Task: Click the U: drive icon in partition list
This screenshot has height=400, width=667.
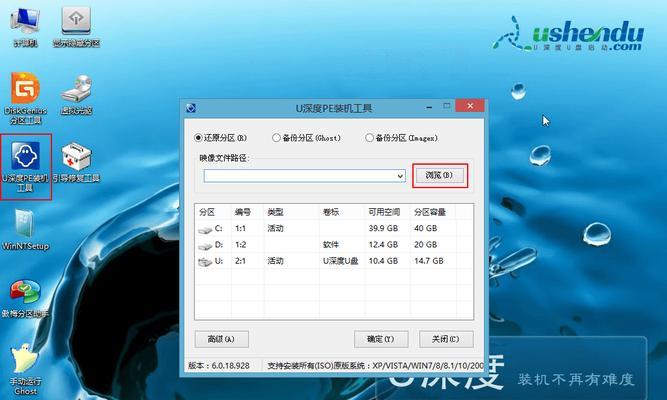Action: coord(205,262)
